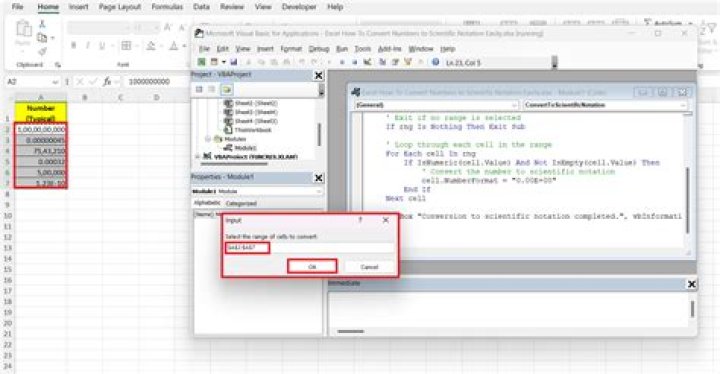Open Properties Window icon in VBA toolbar
This screenshot has height=374, width=720.
click(395, 62)
